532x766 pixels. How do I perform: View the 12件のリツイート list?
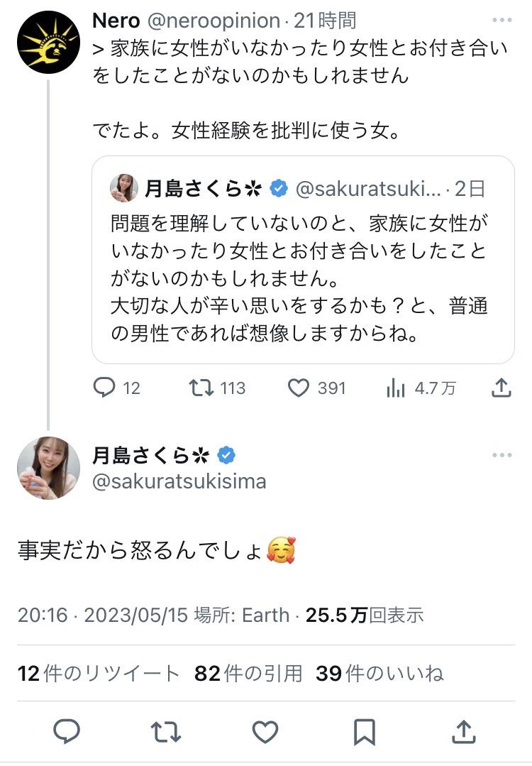99,673
